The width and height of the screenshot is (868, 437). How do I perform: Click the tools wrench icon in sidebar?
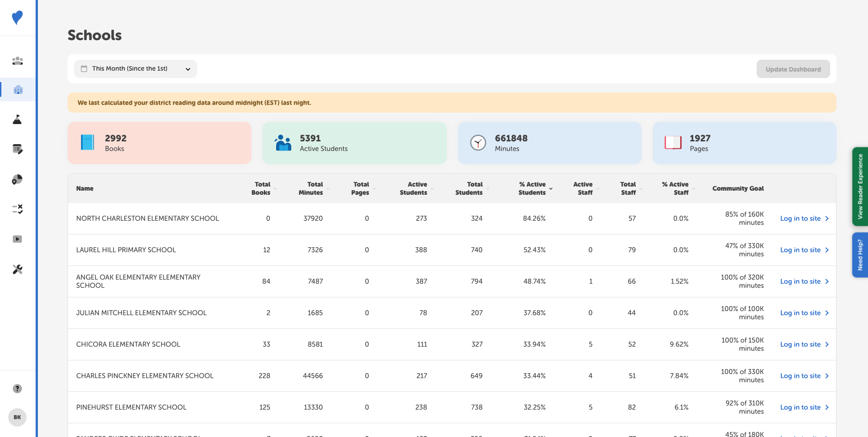(17, 269)
